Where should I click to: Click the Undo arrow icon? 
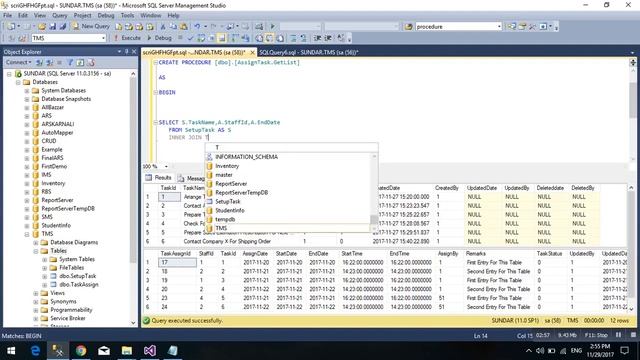(x=197, y=27)
